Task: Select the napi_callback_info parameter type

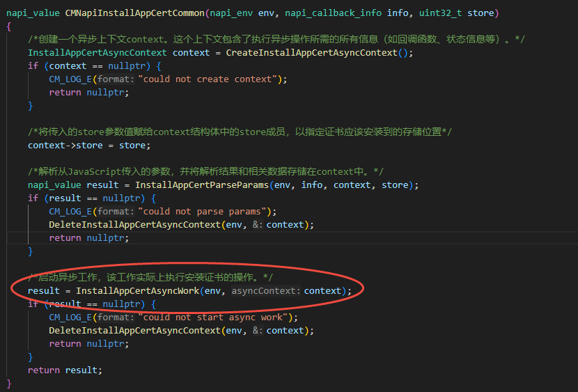Action: coord(333,13)
